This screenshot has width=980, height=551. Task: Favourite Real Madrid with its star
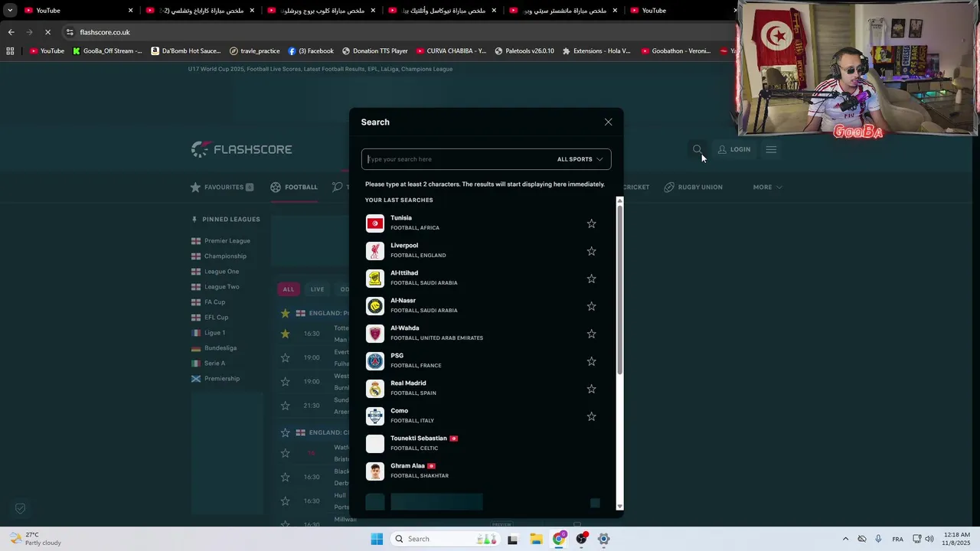(x=591, y=389)
